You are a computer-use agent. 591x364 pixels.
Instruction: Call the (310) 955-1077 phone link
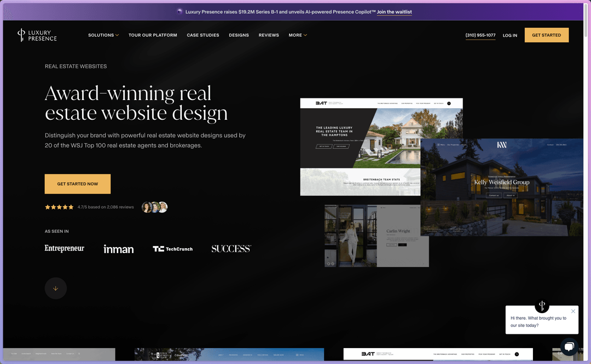[480, 35]
